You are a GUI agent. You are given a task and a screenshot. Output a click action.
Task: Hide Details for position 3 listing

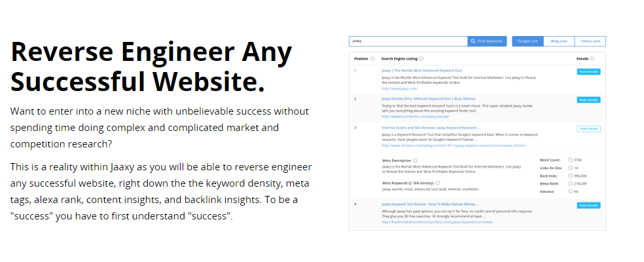[x=588, y=129]
